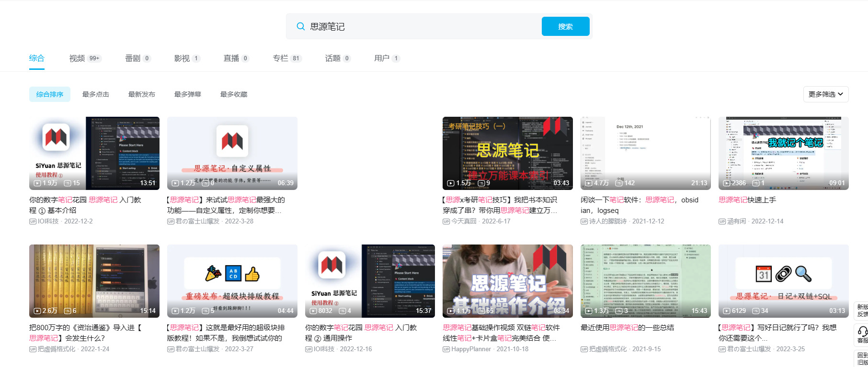Select the 最新发布 sort option
The image size is (868, 367).
141,94
